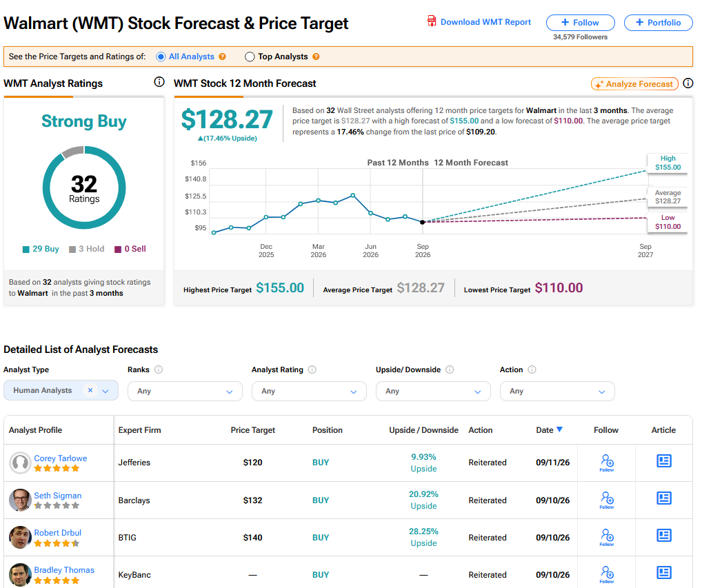Viewport: 702px width, 588px height.
Task: Click info icon beside Analyze Forecast button
Action: tap(688, 83)
